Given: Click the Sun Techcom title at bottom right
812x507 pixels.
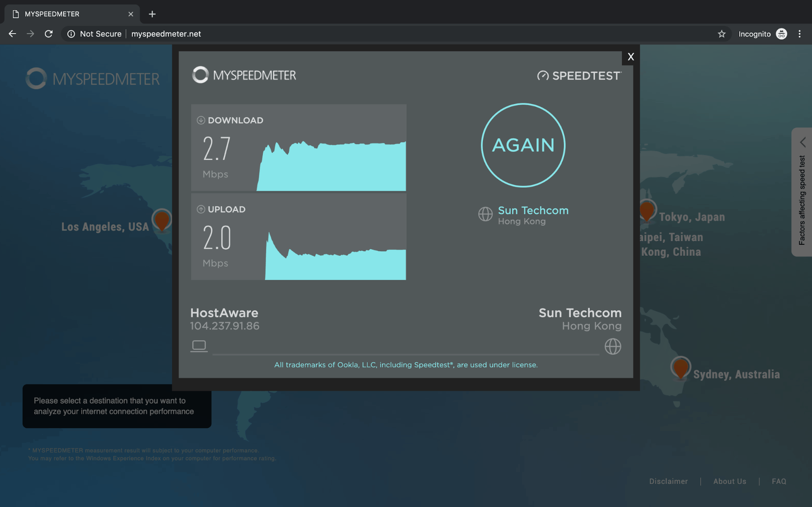Looking at the screenshot, I should click(x=580, y=313).
